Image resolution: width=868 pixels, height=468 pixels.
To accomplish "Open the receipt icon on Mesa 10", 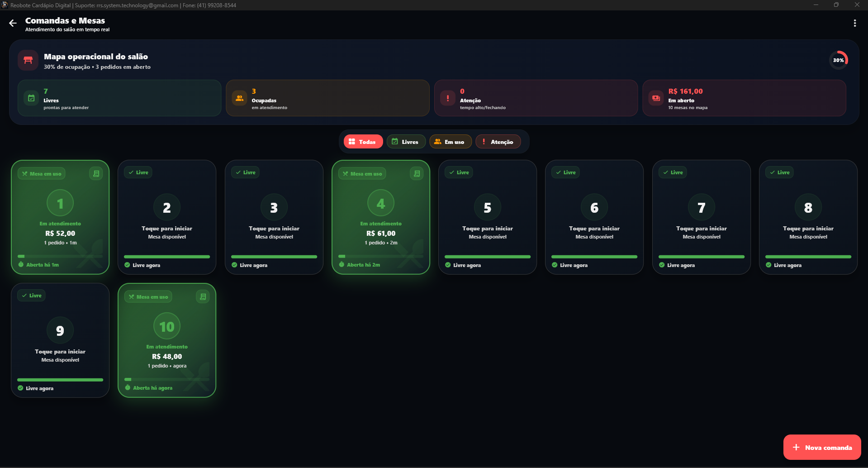I will click(x=203, y=296).
